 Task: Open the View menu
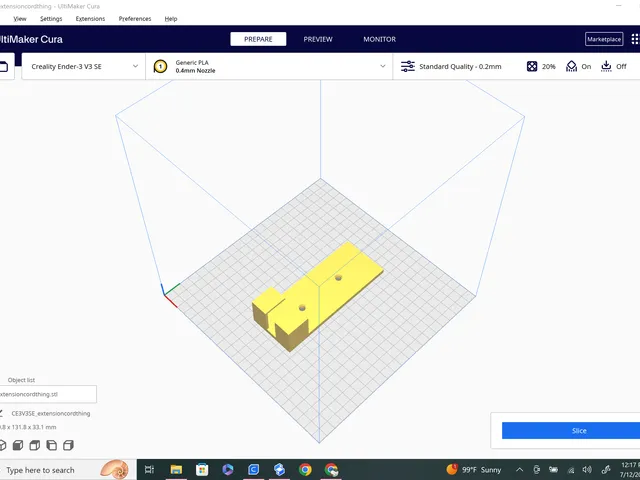(20, 19)
